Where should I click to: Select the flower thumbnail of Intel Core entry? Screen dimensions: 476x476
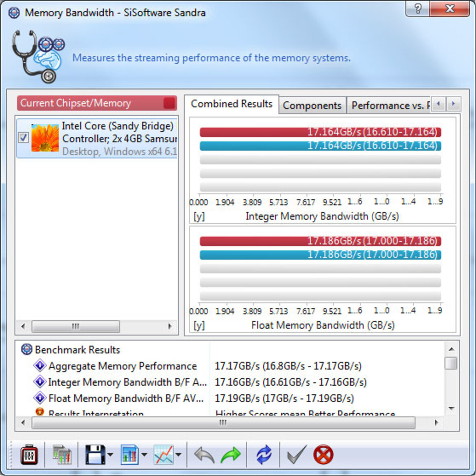click(x=45, y=138)
